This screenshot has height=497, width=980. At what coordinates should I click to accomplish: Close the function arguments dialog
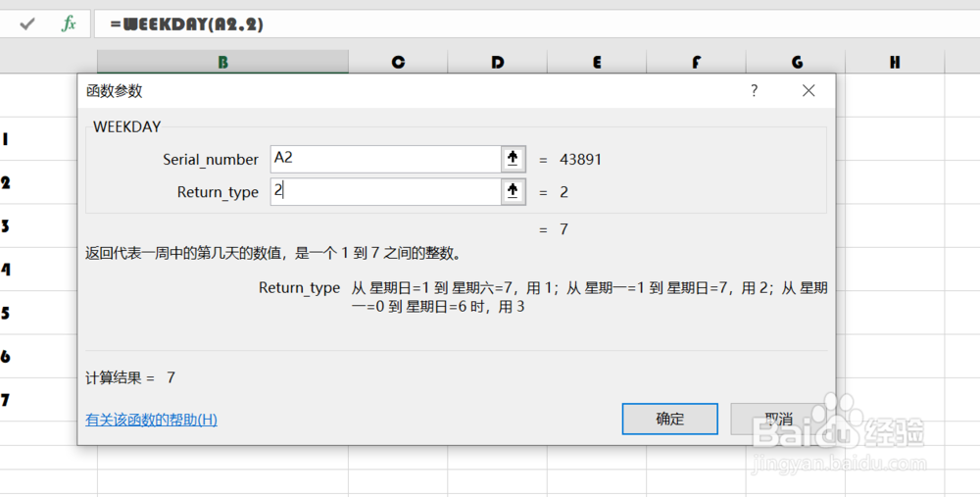(x=808, y=91)
